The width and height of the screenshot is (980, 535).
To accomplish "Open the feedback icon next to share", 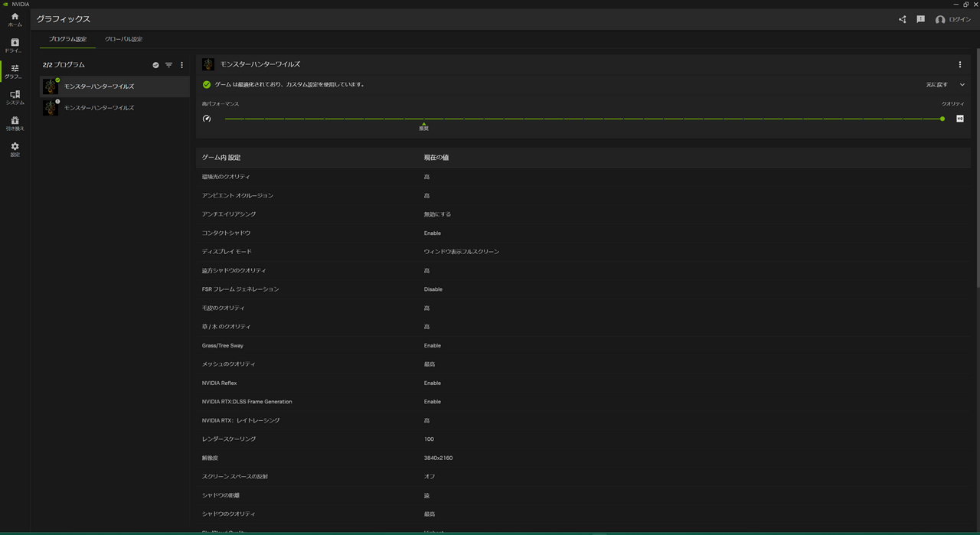I will click(920, 19).
